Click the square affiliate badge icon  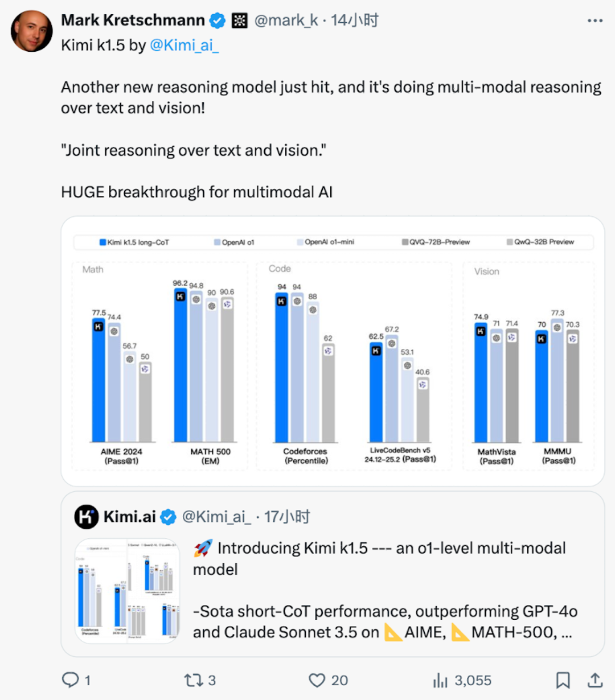point(240,21)
